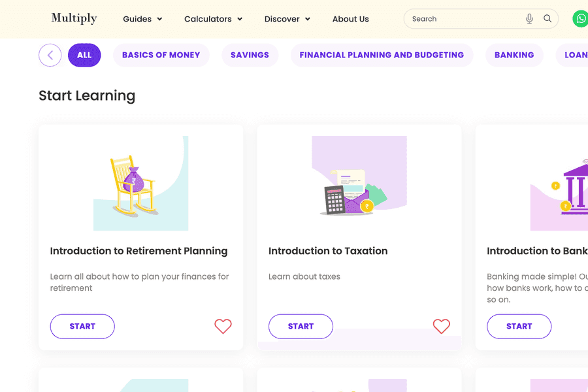This screenshot has height=392, width=588.
Task: Select the Financial Planning and Budgeting category
Action: pos(382,56)
